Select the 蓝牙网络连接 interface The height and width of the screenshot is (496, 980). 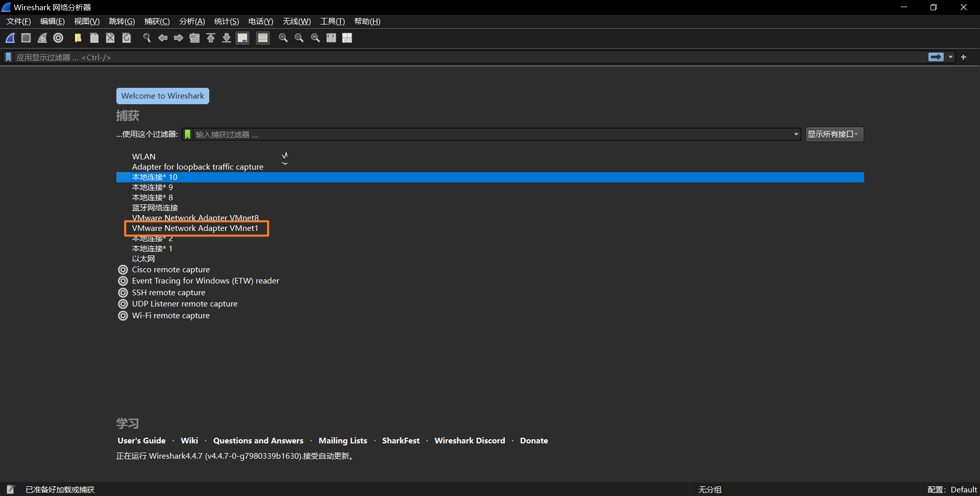(x=490, y=207)
